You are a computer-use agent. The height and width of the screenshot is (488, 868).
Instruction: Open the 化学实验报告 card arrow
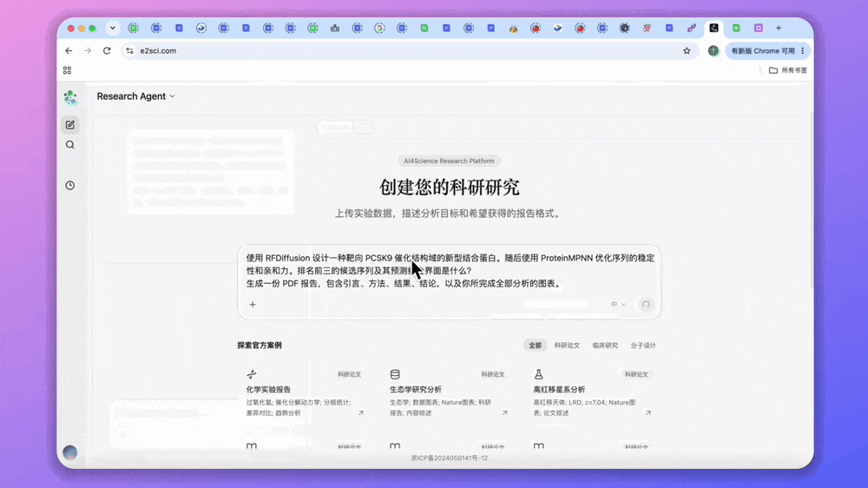(361, 412)
